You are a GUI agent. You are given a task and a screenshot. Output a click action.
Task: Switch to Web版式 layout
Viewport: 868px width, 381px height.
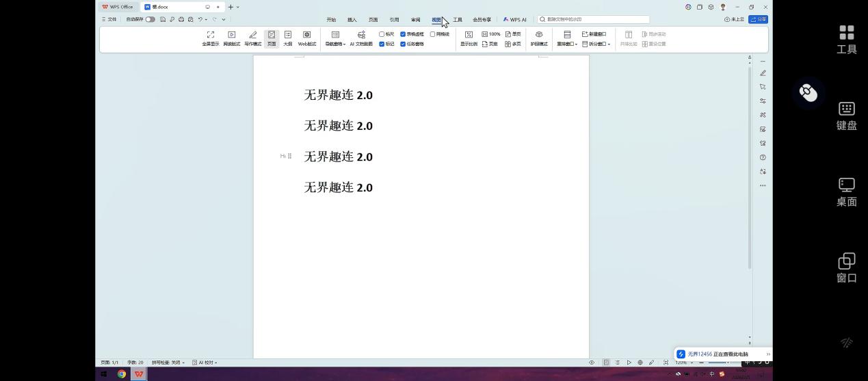(x=307, y=38)
